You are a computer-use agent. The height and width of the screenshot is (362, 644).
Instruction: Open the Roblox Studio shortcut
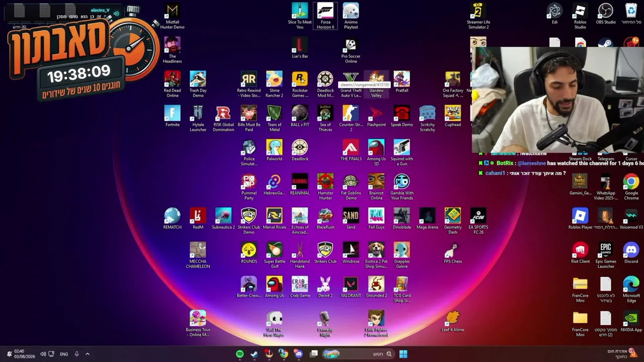coord(580,16)
